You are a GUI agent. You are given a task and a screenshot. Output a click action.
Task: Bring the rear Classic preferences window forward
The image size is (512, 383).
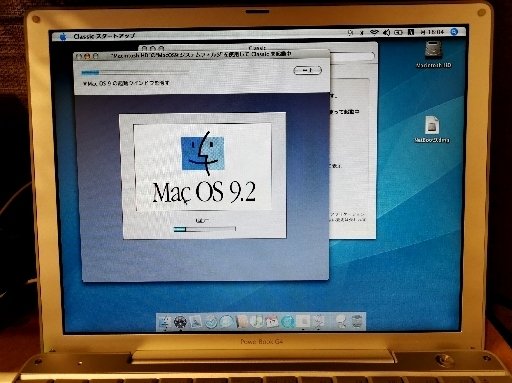(353, 140)
